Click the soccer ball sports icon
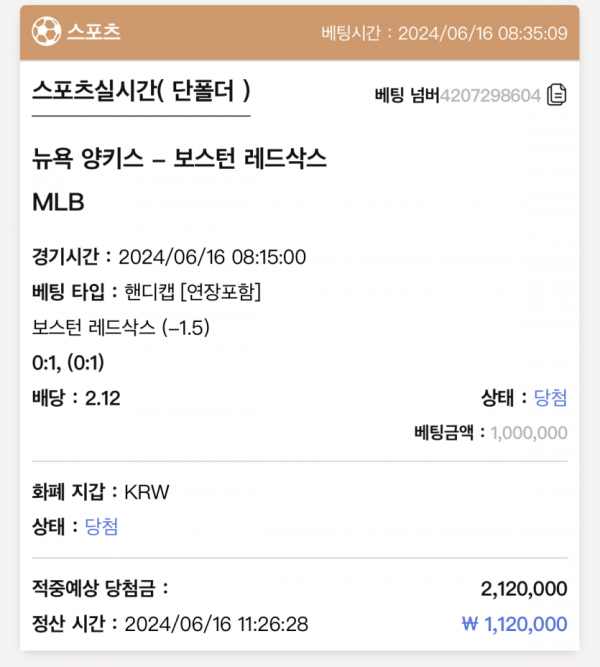Screen dimensions: 600x667 coord(46,32)
